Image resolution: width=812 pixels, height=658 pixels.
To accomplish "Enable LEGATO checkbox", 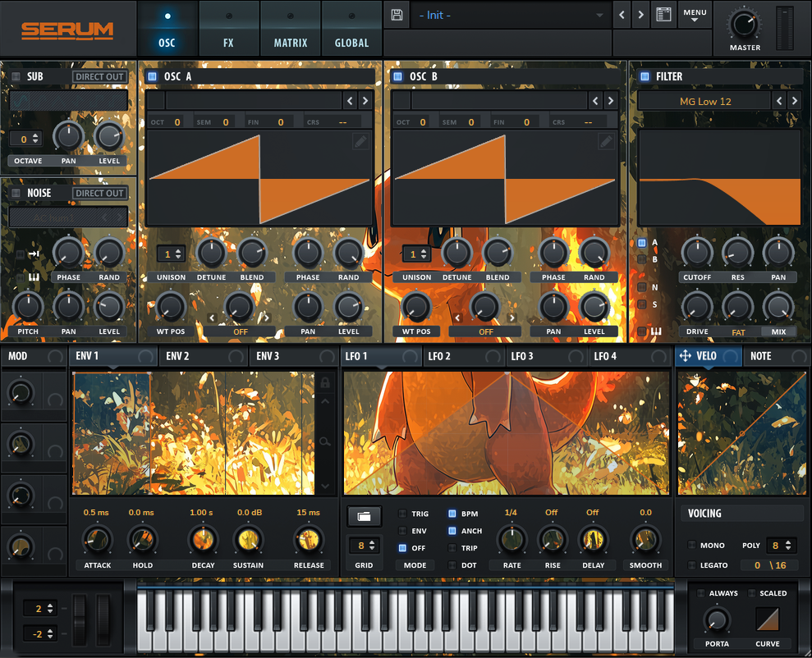I will coord(691,565).
